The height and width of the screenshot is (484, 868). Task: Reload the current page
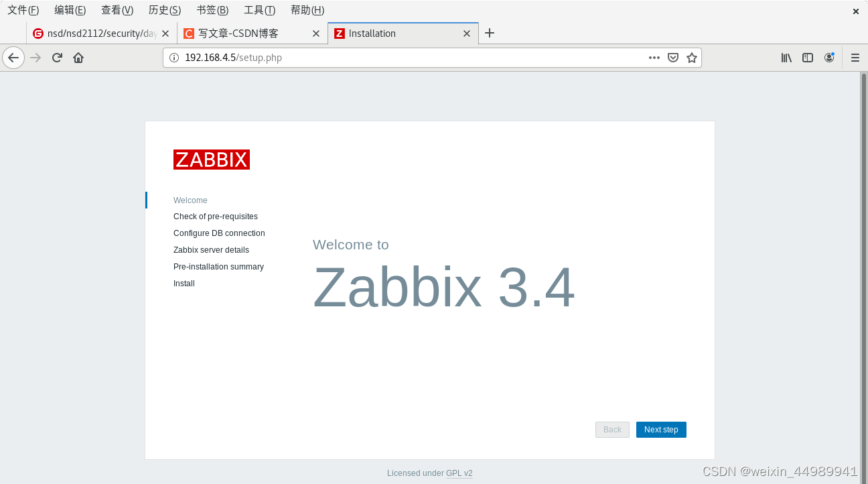point(57,58)
